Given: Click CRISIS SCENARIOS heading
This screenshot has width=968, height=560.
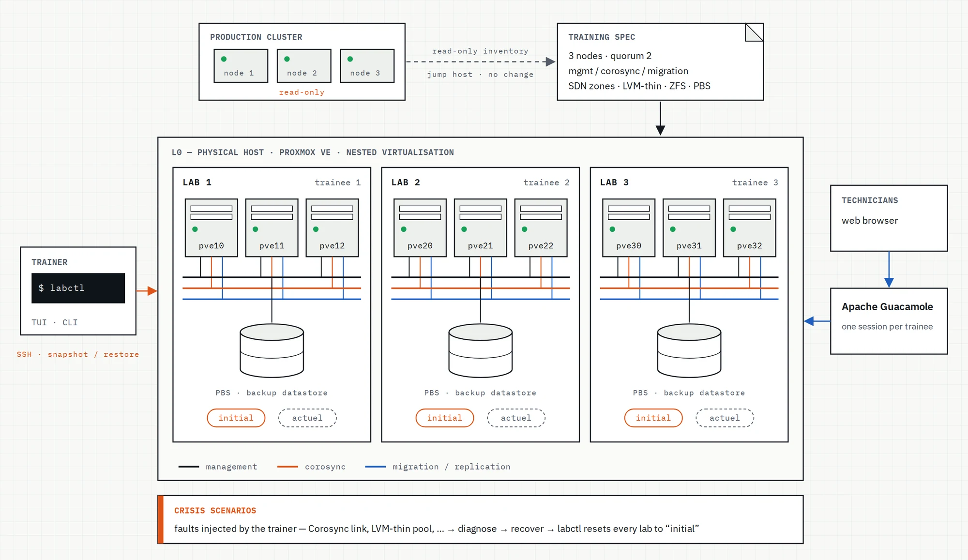Looking at the screenshot, I should tap(215, 511).
